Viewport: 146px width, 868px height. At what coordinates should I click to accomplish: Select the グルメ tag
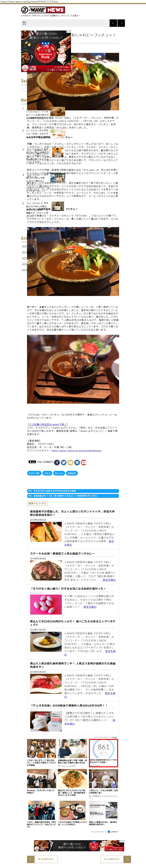point(47,473)
